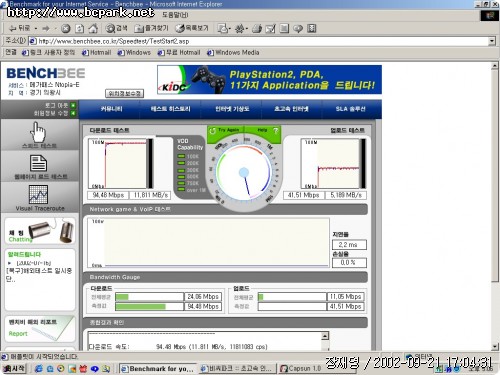Open the Windows link in links bar
The height and width of the screenshot is (375, 500).
pyautogui.click(x=134, y=53)
